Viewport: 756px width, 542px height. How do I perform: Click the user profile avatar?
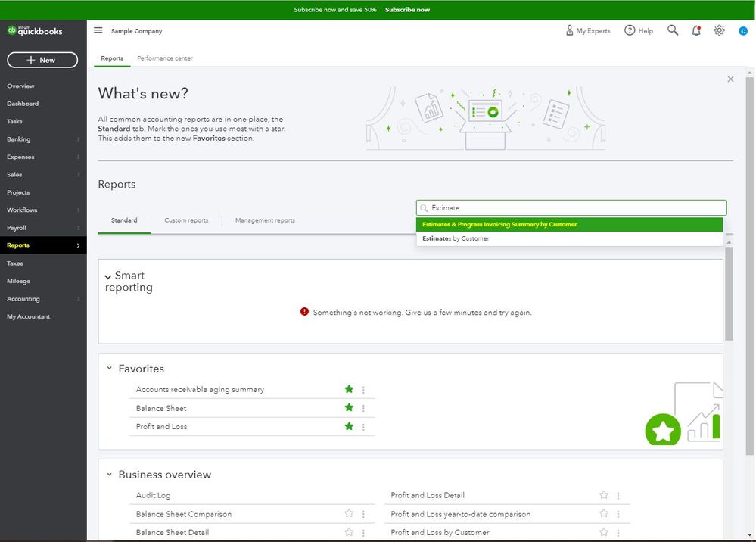743,31
